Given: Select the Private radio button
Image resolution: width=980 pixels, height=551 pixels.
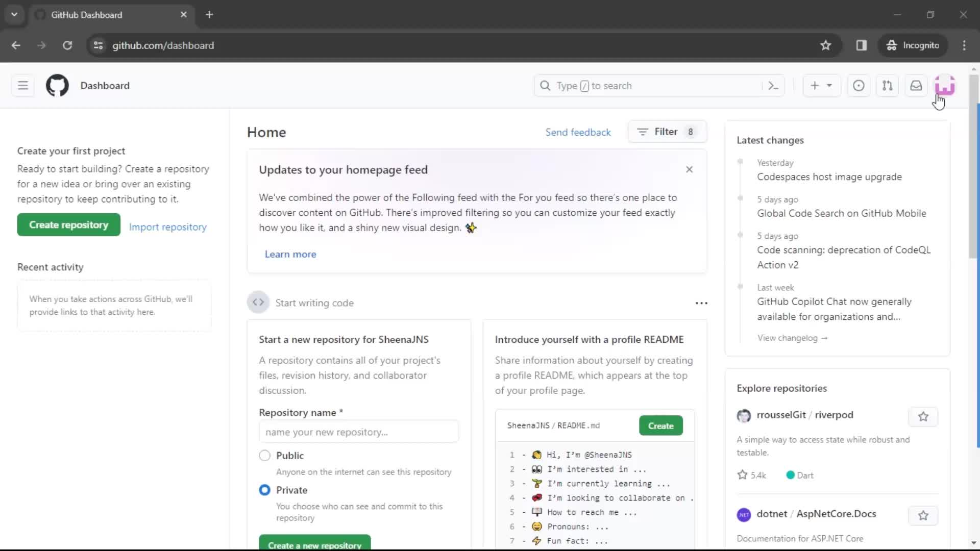Looking at the screenshot, I should [264, 490].
